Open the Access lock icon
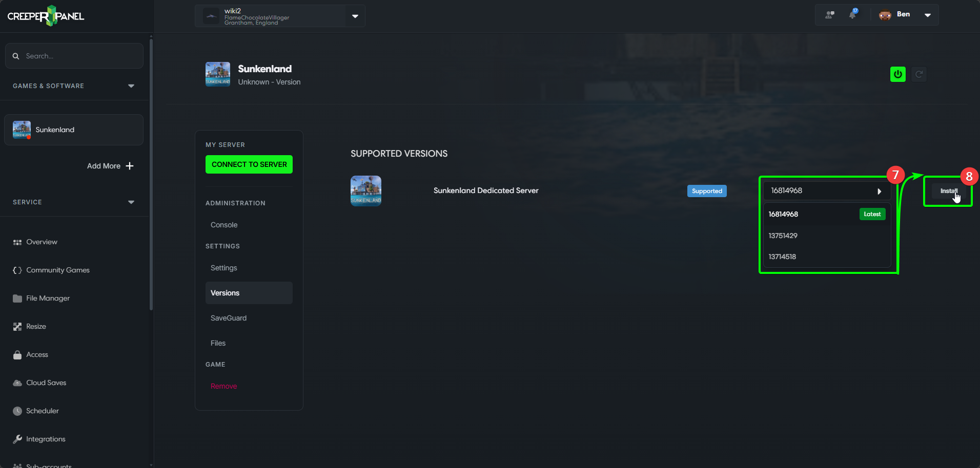Viewport: 980px width, 468px height. (17, 354)
